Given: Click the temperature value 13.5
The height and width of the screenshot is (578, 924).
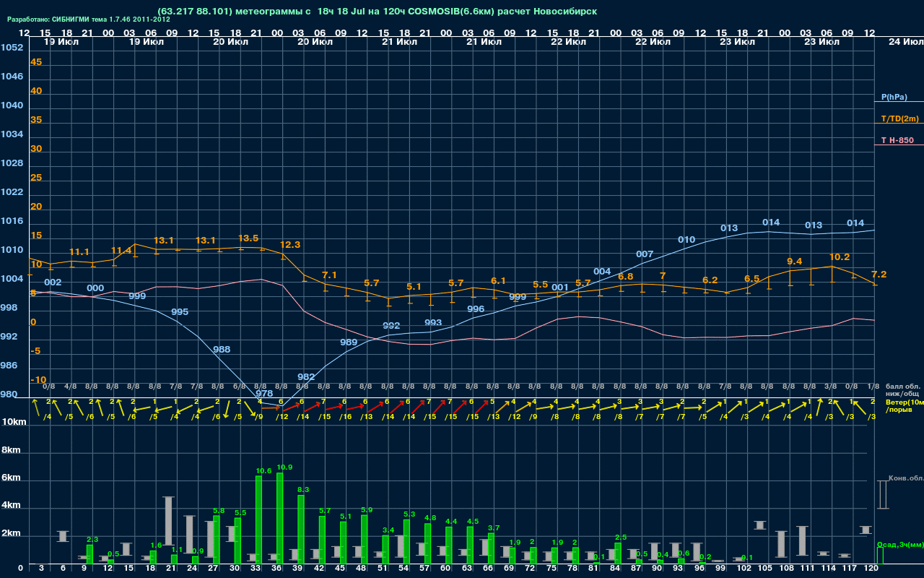Looking at the screenshot, I should coord(248,238).
